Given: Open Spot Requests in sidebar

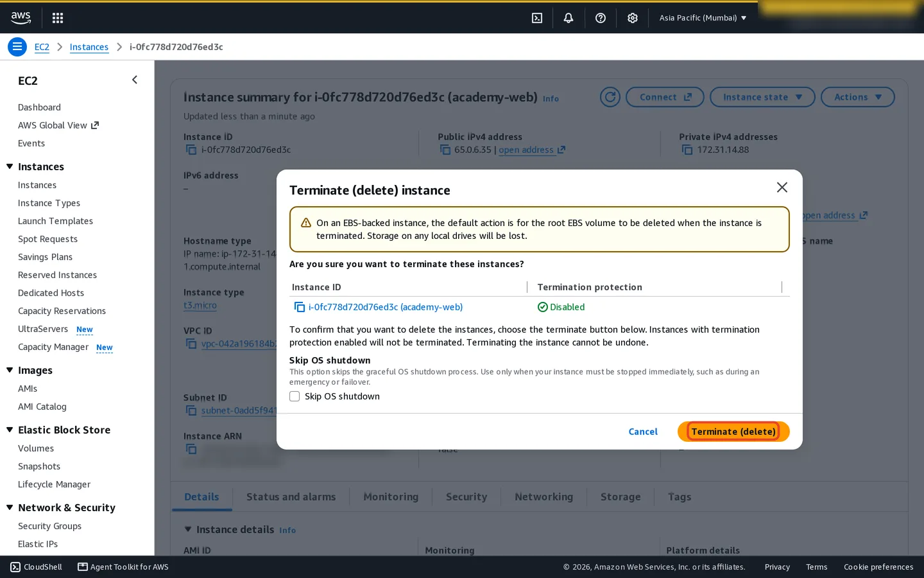Looking at the screenshot, I should (x=47, y=239).
